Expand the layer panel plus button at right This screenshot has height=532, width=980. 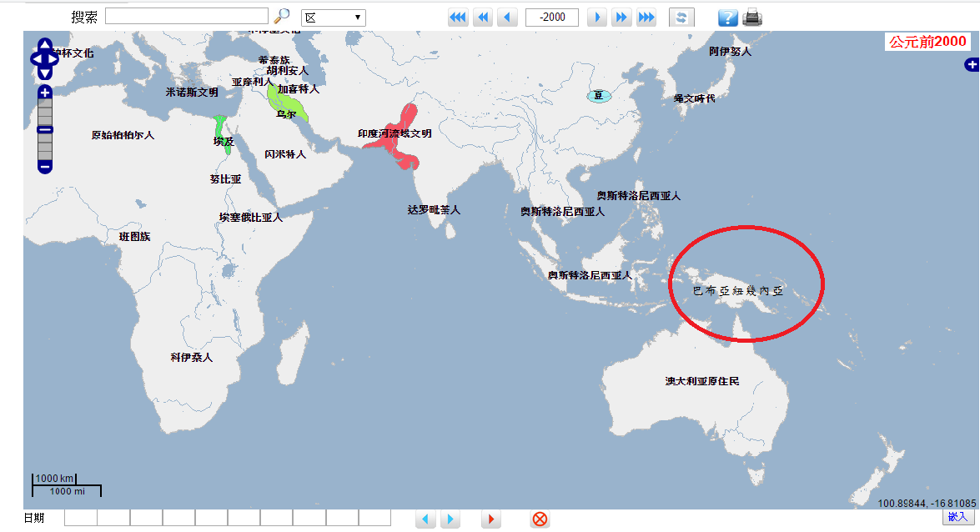pos(972,65)
